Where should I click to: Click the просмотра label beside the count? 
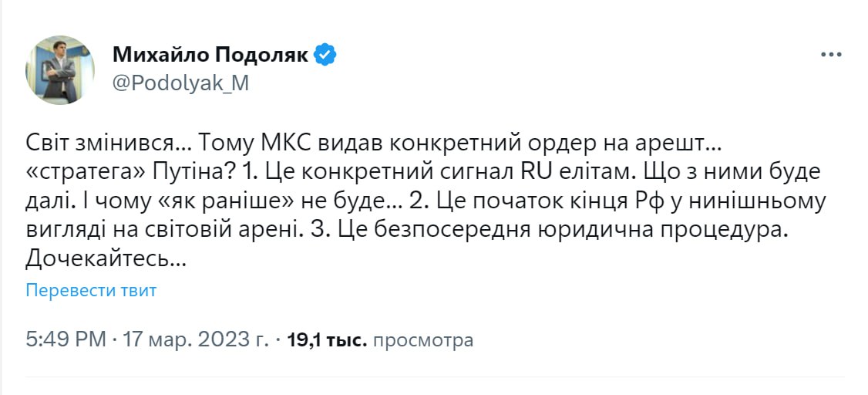pyautogui.click(x=422, y=339)
